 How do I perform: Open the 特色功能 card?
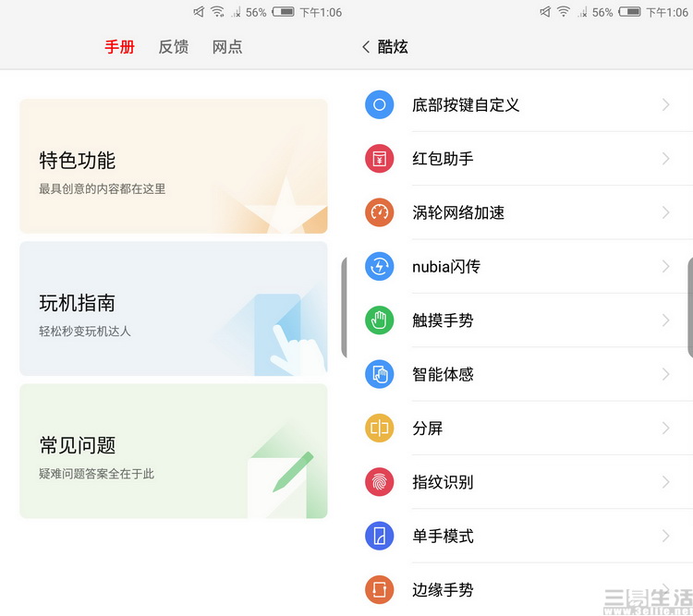pyautogui.click(x=174, y=166)
